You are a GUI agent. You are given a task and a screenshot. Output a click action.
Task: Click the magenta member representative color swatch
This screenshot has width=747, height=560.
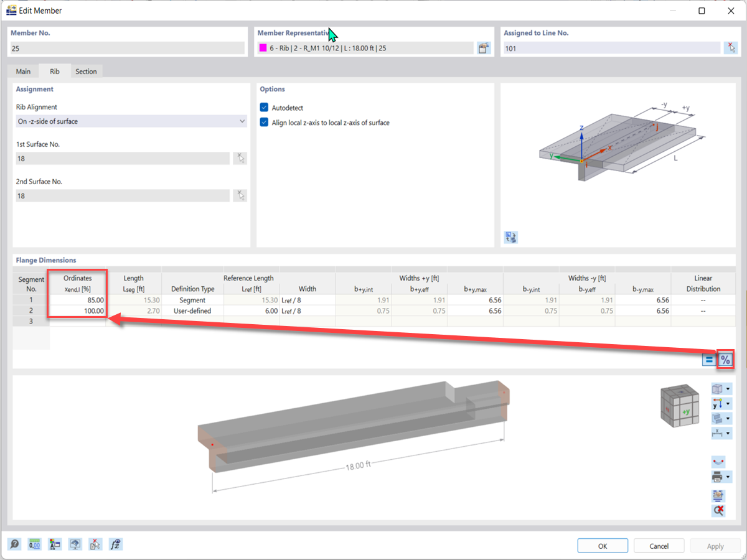(262, 48)
